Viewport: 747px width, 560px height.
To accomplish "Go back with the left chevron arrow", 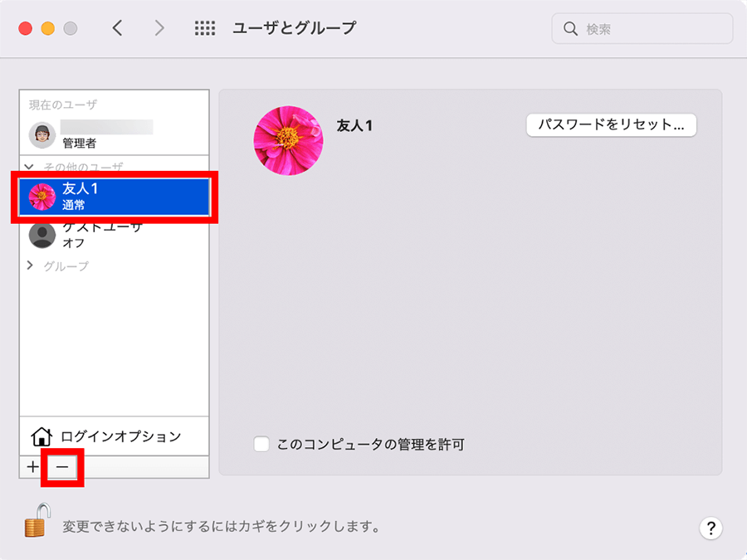I will pos(118,28).
